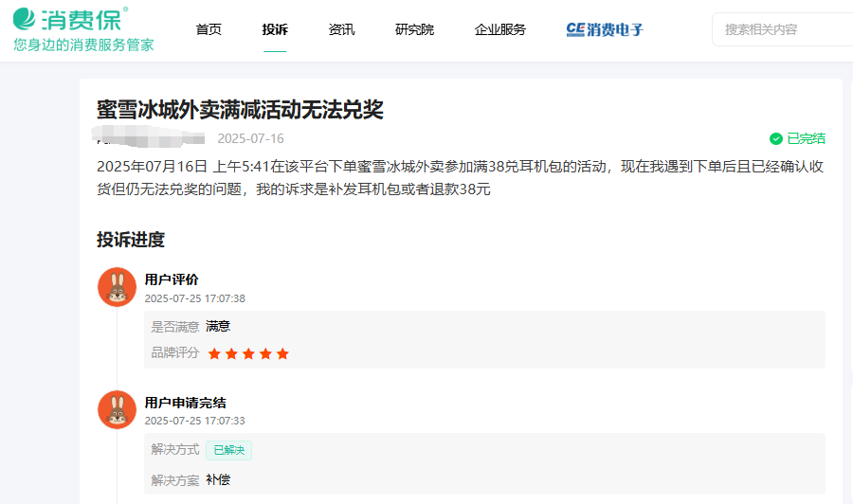
Task: Click timestamp 2025-07-25 17:07:33
Action: pyautogui.click(x=194, y=421)
